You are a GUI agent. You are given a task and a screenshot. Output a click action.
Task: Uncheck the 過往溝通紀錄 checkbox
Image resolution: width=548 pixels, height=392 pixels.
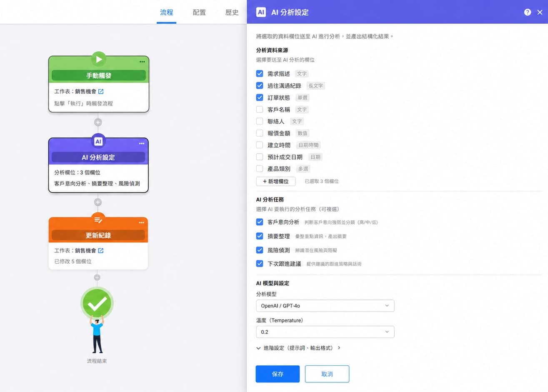(x=260, y=85)
